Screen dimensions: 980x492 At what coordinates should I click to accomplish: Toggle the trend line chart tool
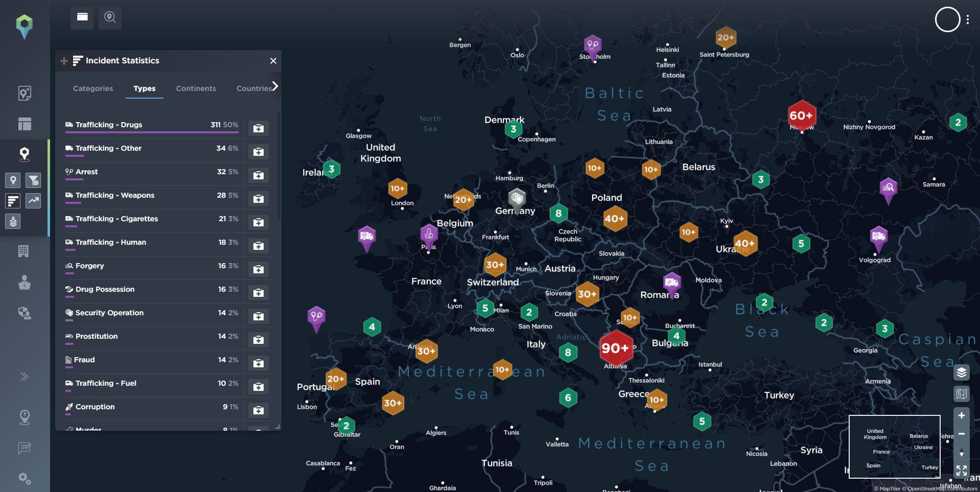[x=33, y=201]
